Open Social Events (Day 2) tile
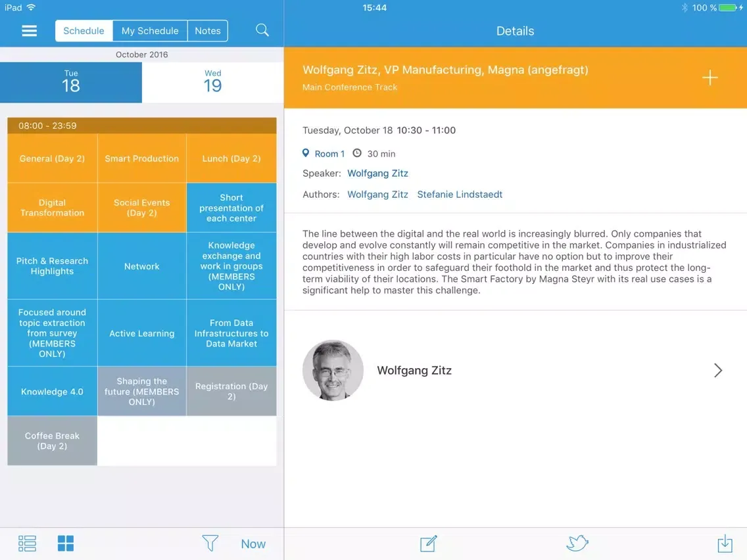The image size is (747, 560). coord(142,208)
